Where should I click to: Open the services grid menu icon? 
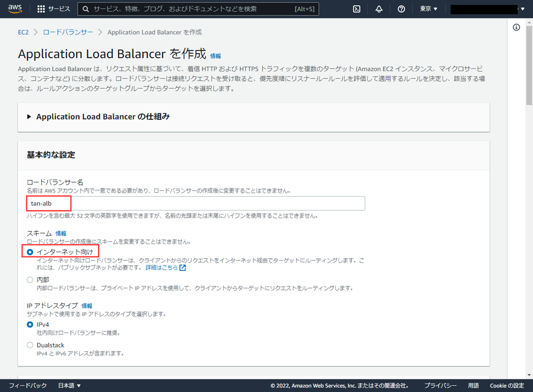tap(41, 9)
